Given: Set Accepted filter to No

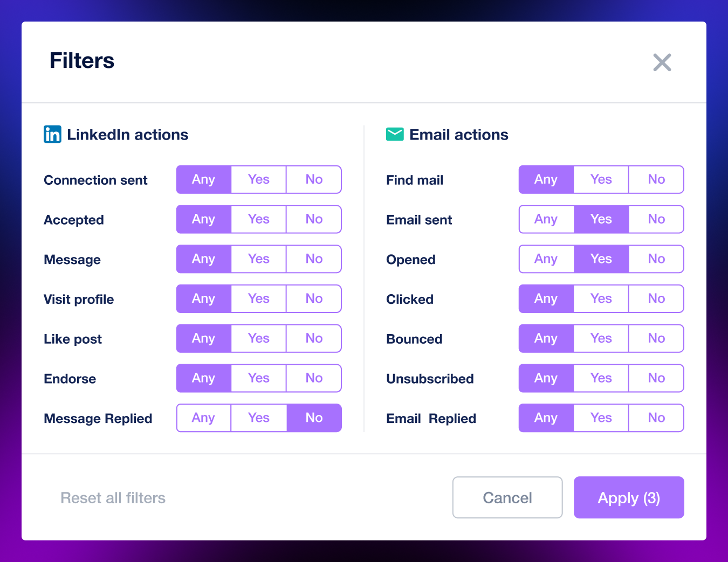Looking at the screenshot, I should point(314,219).
